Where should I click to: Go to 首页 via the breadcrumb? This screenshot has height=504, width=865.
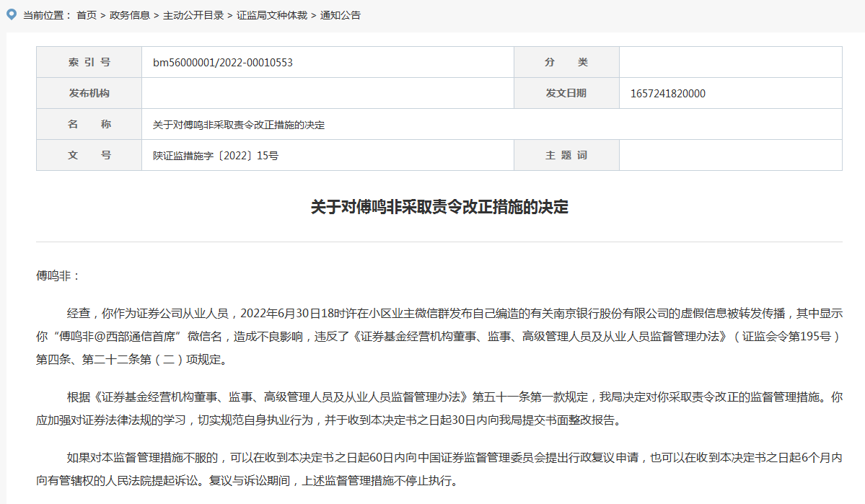pyautogui.click(x=87, y=15)
